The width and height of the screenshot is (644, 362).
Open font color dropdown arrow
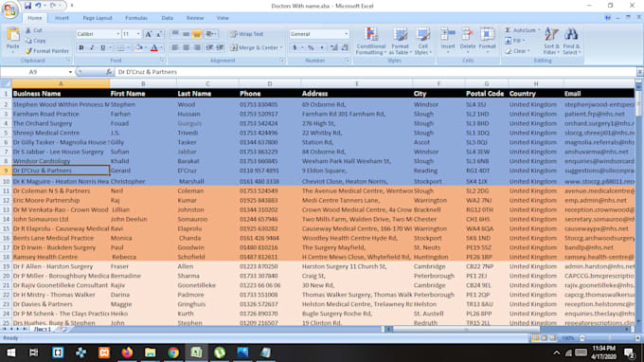(x=161, y=47)
